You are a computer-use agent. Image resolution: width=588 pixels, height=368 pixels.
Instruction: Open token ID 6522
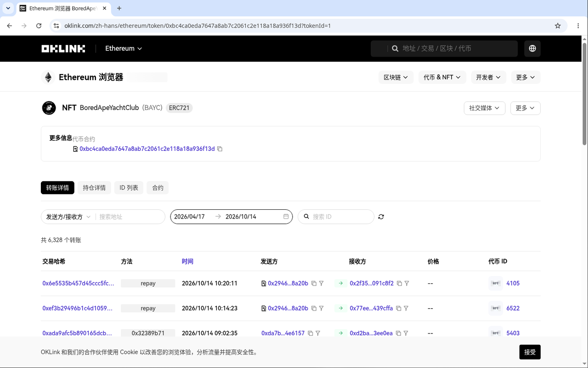tap(513, 308)
